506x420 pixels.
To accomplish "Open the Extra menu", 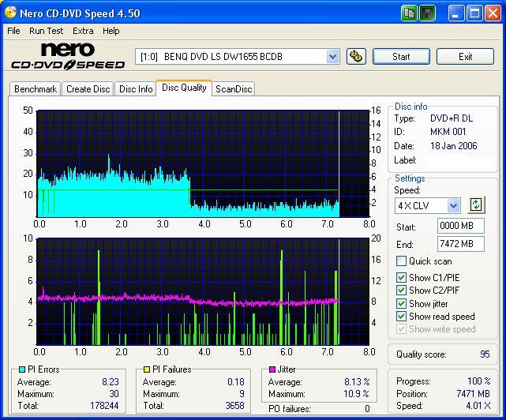I will click(x=83, y=31).
